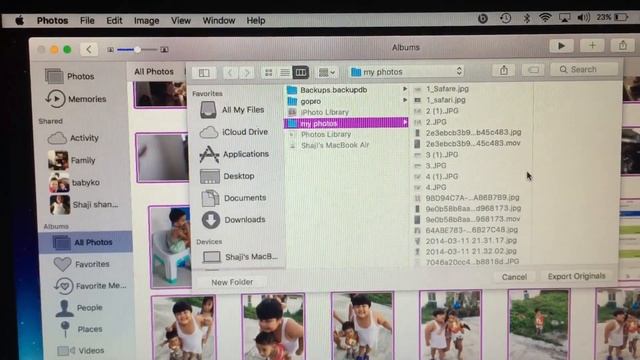640x360 pixels.
Task: Click the dialog share button
Action: 504,70
